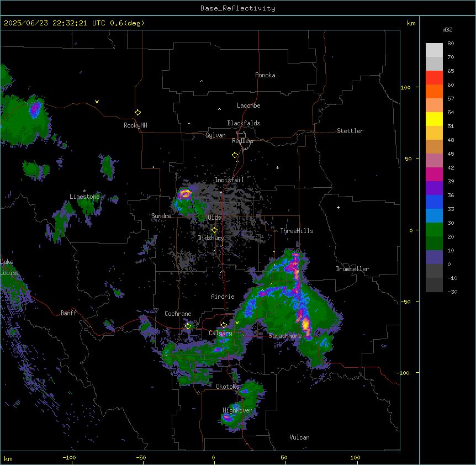
Task: Click the intense storm cell west of Innisfail
Action: (185, 194)
